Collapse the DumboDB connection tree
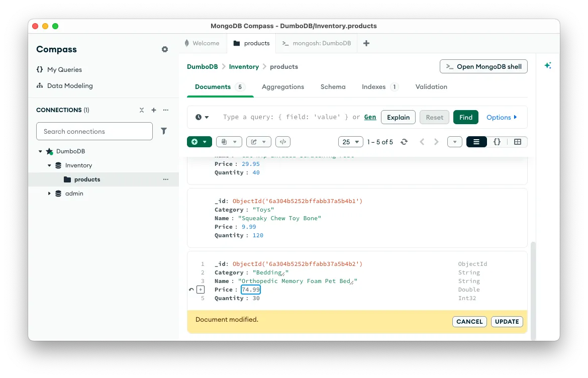The image size is (588, 378). click(x=40, y=151)
